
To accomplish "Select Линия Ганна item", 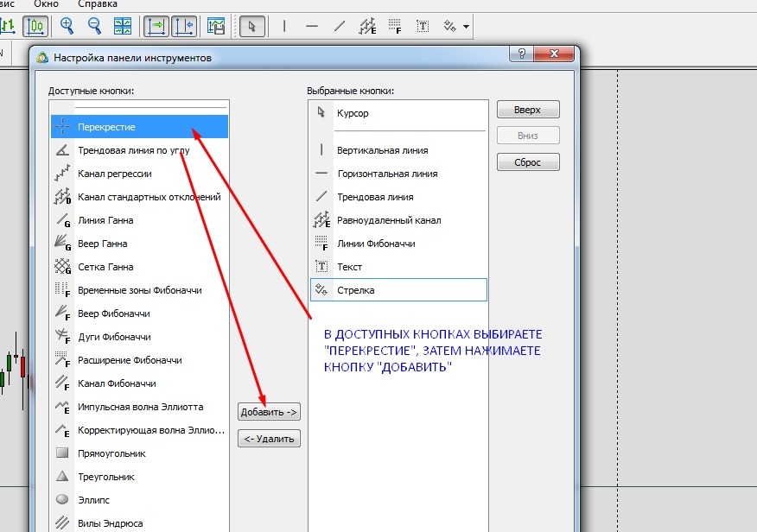I will pyautogui.click(x=139, y=220).
